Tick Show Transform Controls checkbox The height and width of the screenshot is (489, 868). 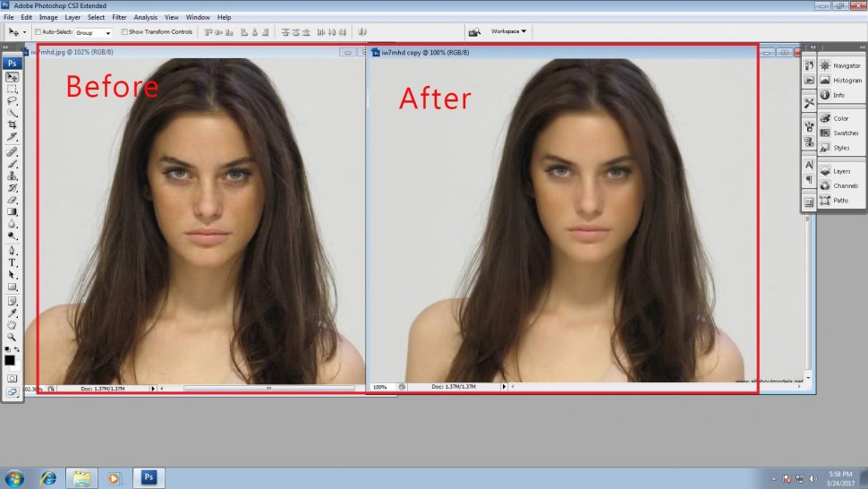(x=124, y=32)
